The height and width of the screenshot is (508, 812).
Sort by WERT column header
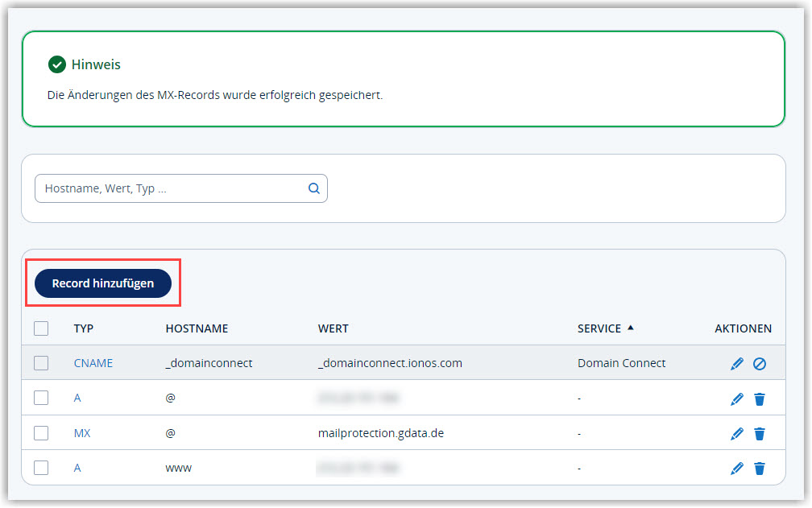click(x=333, y=328)
